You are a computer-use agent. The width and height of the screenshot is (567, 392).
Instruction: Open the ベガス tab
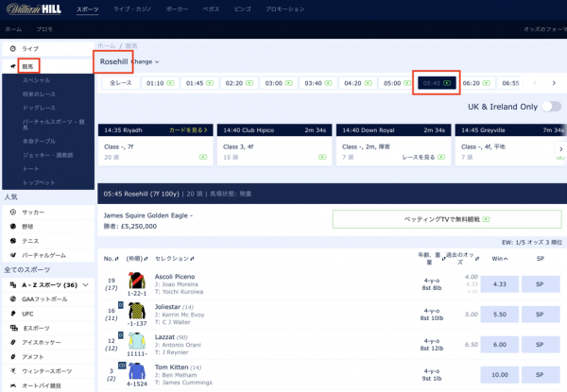tap(211, 9)
